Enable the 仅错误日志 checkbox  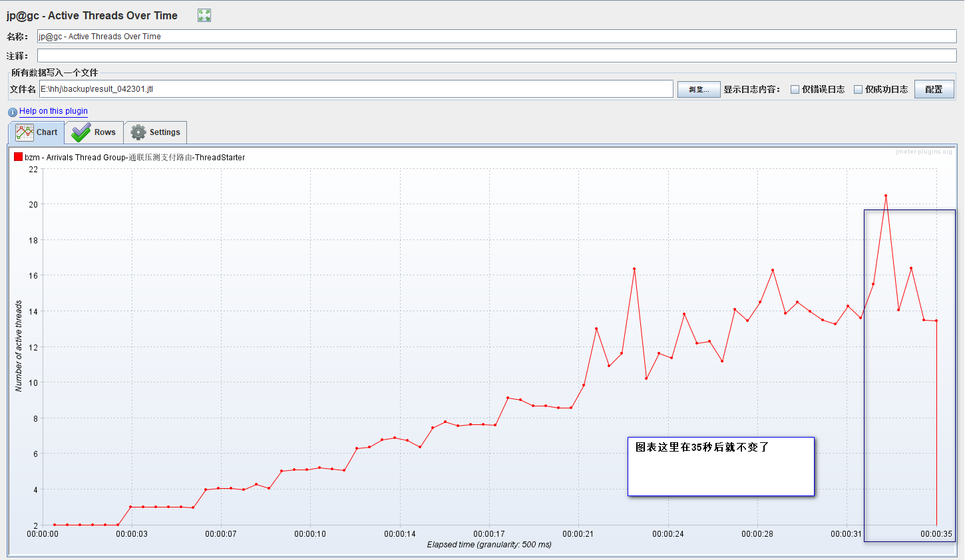pyautogui.click(x=795, y=89)
